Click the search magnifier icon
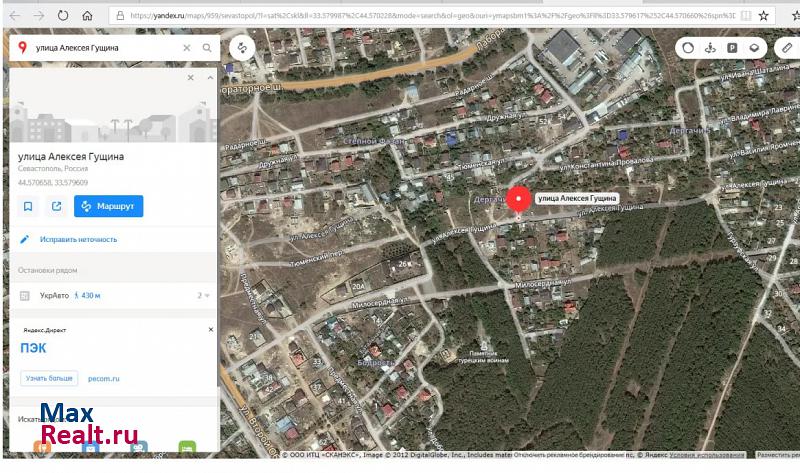The width and height of the screenshot is (800, 473). tap(207, 48)
